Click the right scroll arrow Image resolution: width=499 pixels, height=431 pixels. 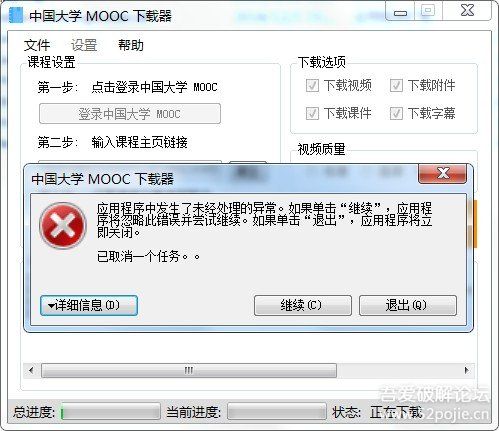click(466, 370)
